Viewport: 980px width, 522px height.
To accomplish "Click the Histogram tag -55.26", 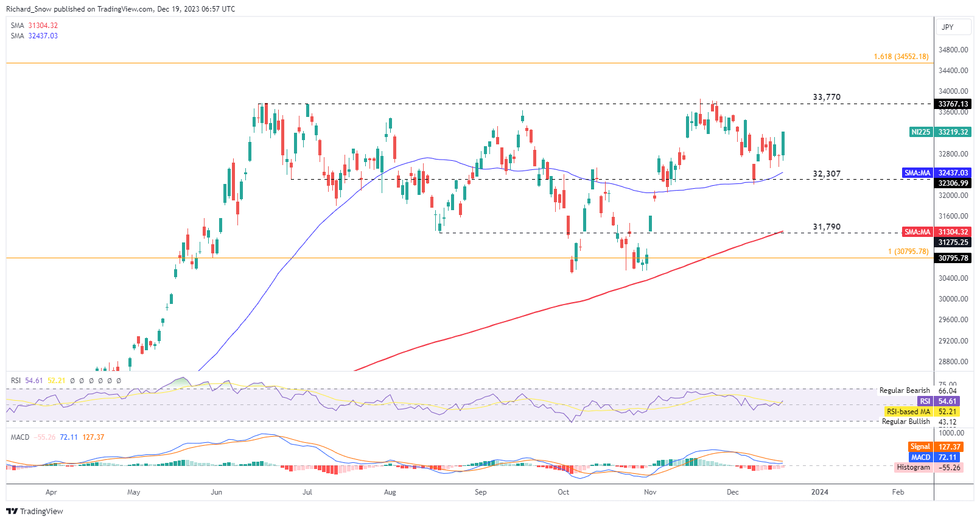I will pos(929,468).
